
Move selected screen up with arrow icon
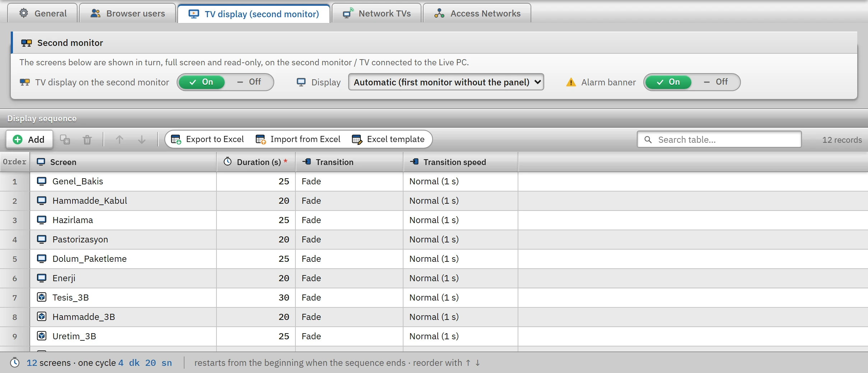point(120,140)
